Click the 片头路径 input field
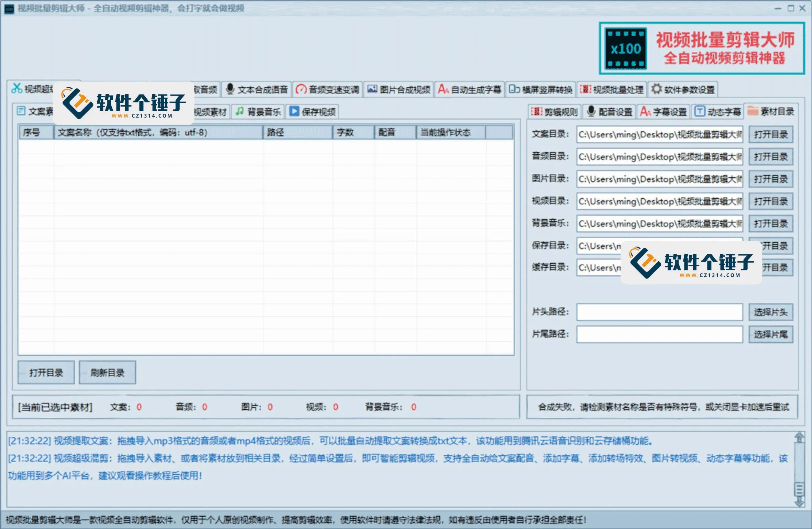 660,312
